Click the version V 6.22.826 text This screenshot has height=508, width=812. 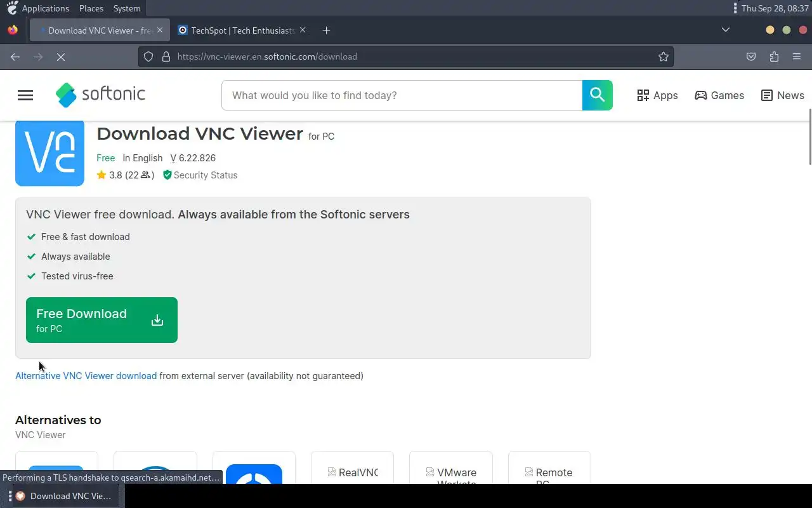tap(193, 158)
